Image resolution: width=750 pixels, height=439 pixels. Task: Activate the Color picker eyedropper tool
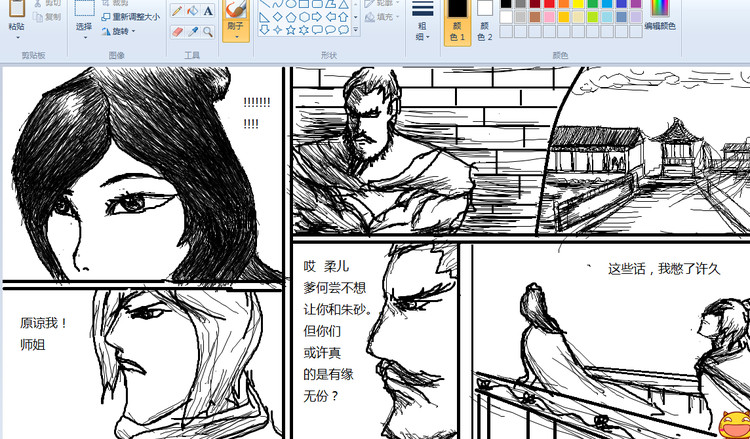(x=192, y=31)
